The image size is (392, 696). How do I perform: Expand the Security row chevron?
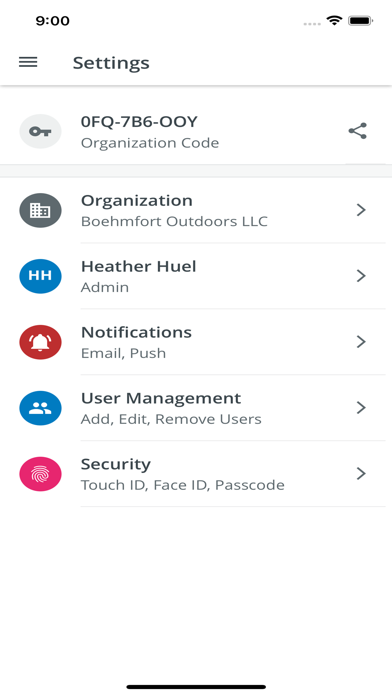tap(361, 474)
